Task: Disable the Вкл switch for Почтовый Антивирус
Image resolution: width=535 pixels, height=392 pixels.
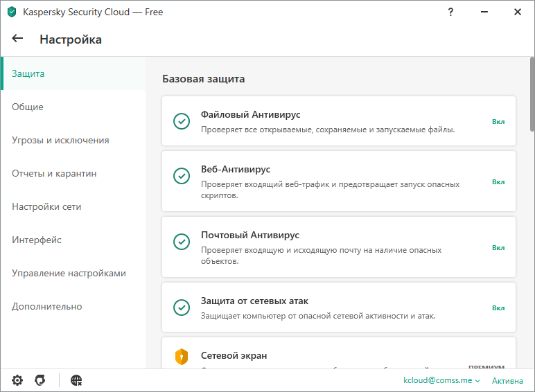Action: coord(498,247)
